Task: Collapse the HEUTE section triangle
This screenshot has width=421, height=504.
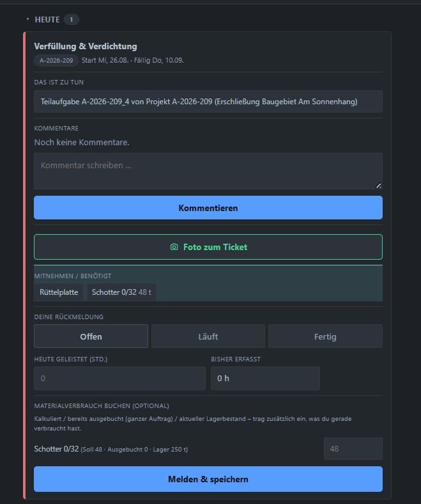Action: (27, 19)
